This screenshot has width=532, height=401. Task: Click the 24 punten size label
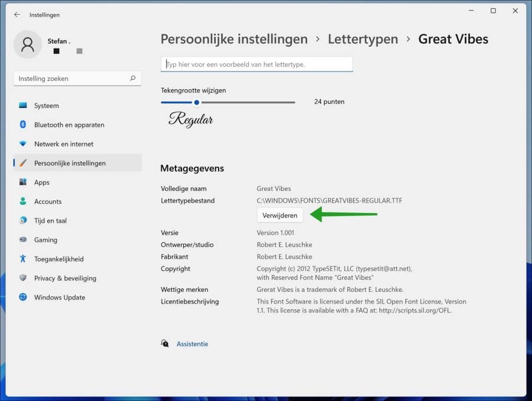(329, 102)
